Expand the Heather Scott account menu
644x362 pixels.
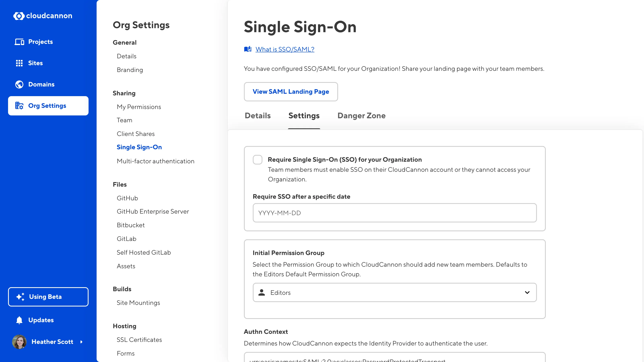[82, 342]
